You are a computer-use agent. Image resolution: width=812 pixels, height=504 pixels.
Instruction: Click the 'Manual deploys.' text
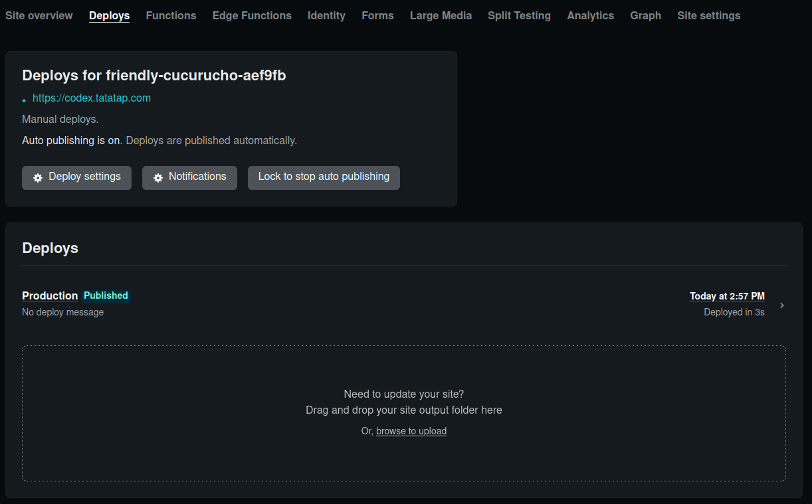[x=60, y=120]
